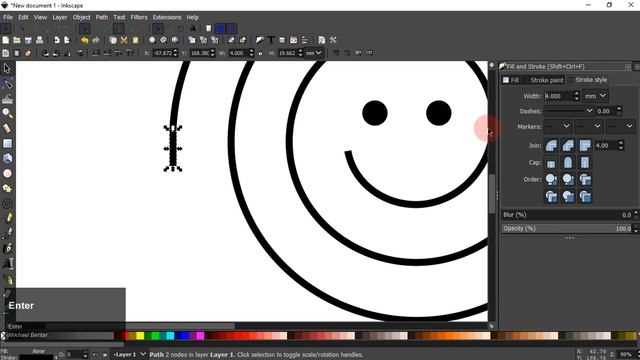Select the Bezier pen tool
The width and height of the screenshot is (640, 360).
click(7, 233)
